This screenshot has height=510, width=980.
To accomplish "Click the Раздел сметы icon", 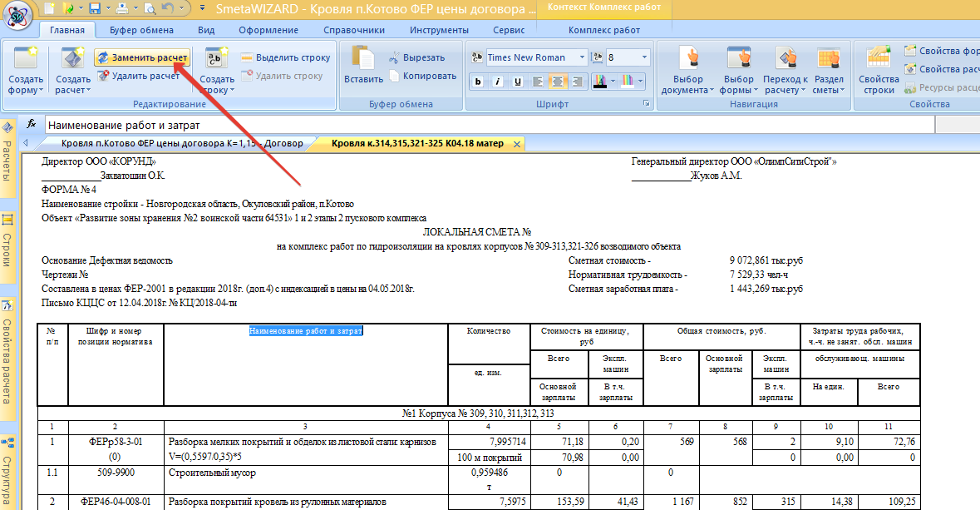I will coord(829,59).
